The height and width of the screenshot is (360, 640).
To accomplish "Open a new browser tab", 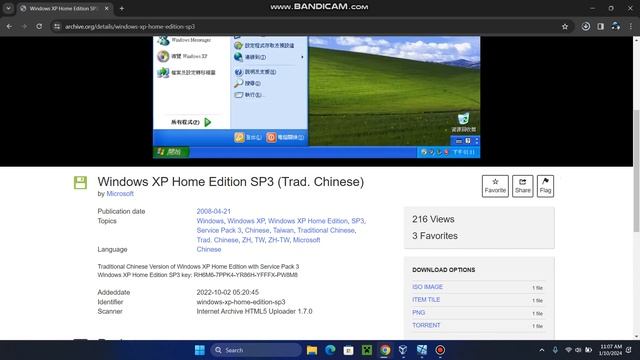I will point(122,8).
